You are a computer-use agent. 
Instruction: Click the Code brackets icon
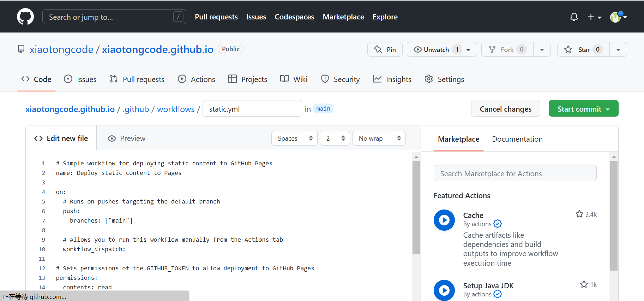25,79
